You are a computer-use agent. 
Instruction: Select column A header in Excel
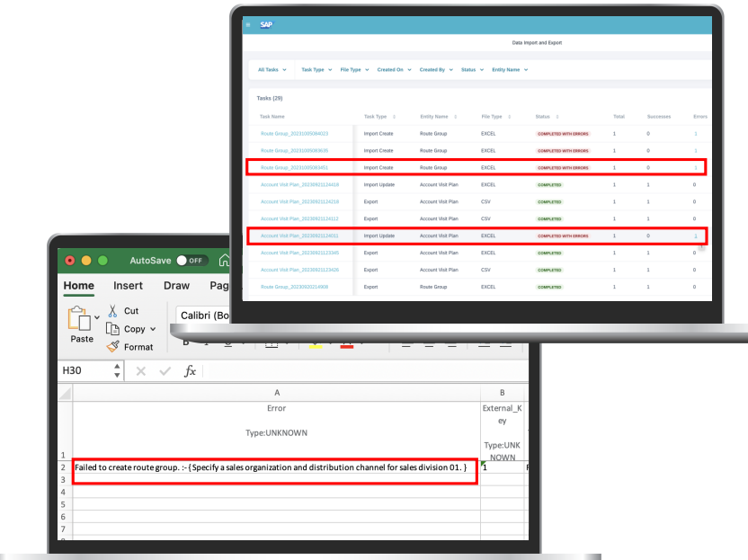coord(277,393)
